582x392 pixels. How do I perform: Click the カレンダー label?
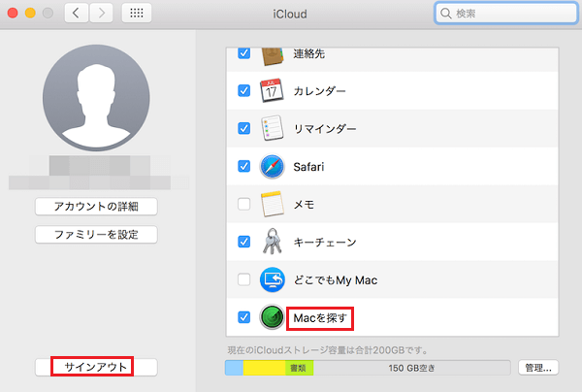(x=319, y=91)
